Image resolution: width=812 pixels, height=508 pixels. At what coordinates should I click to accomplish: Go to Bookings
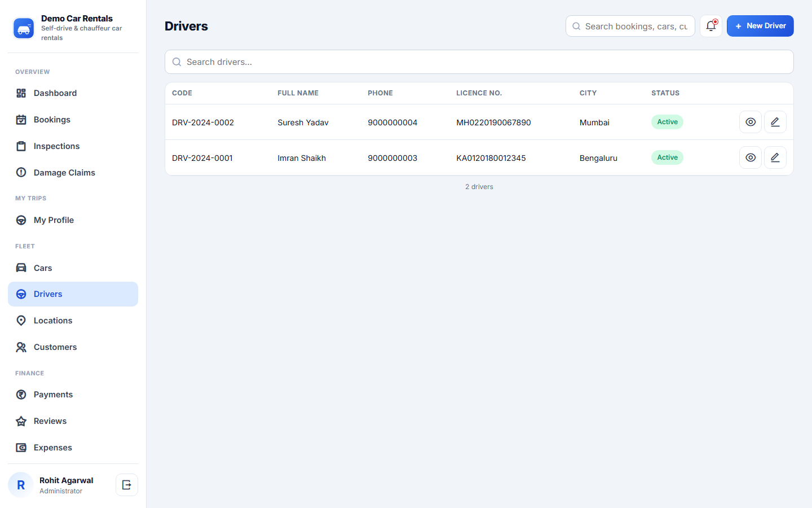click(x=73, y=120)
